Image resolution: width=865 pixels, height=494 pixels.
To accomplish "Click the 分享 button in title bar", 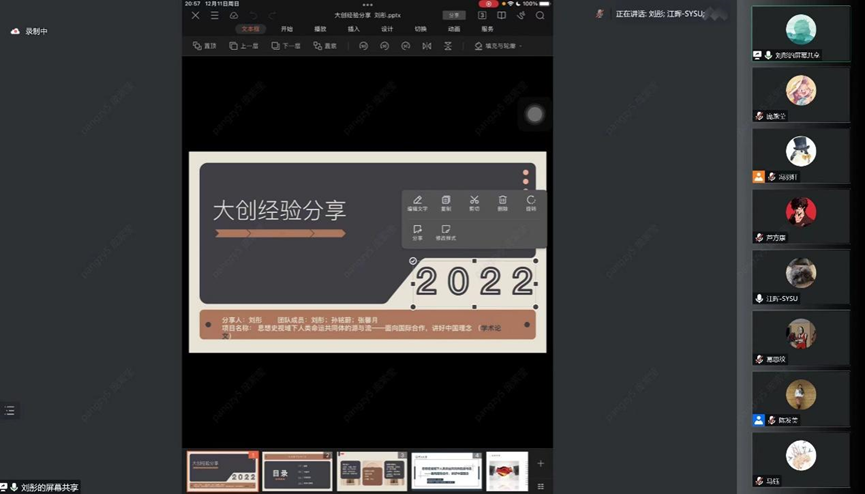I will pyautogui.click(x=454, y=16).
